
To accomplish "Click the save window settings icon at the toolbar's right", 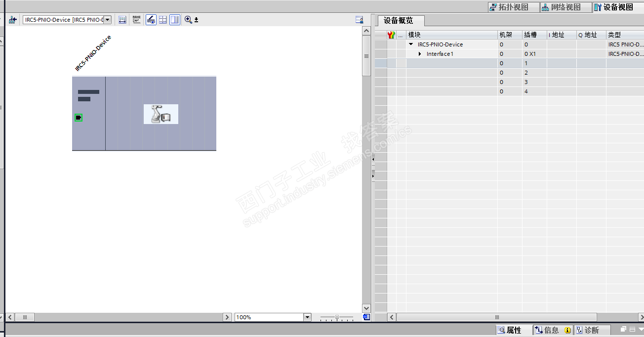I will coord(360,20).
